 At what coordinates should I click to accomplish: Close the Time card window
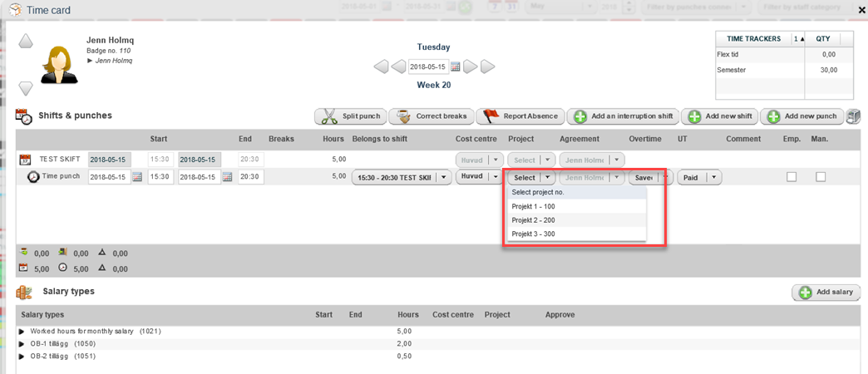coord(862,10)
